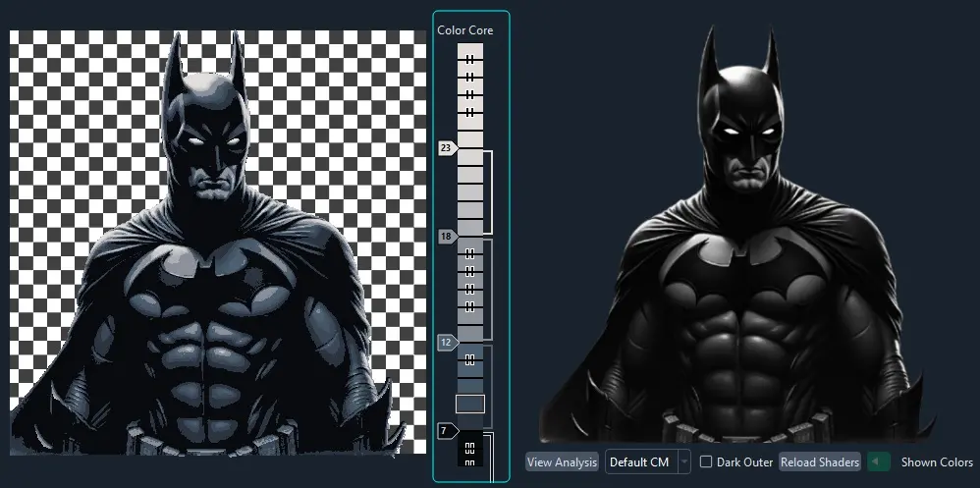Click the lock marks on the swatch below tag 12
Viewport: 980px width, 488px height.
click(470, 359)
